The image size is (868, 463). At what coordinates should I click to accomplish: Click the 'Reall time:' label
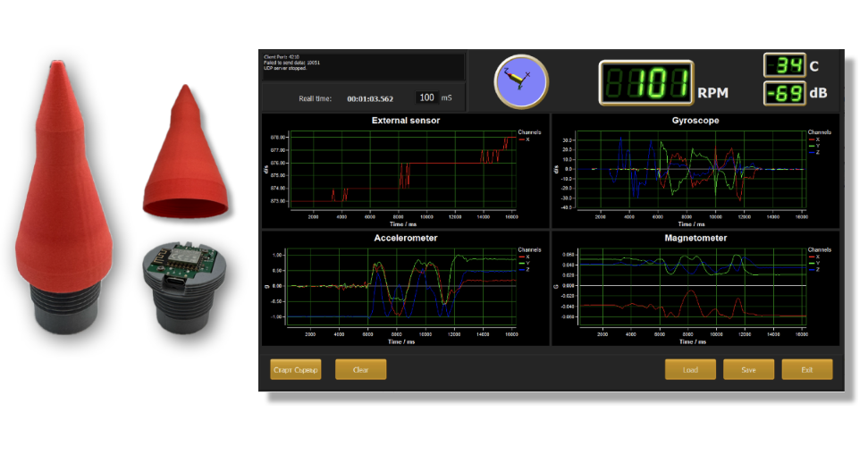coord(315,98)
